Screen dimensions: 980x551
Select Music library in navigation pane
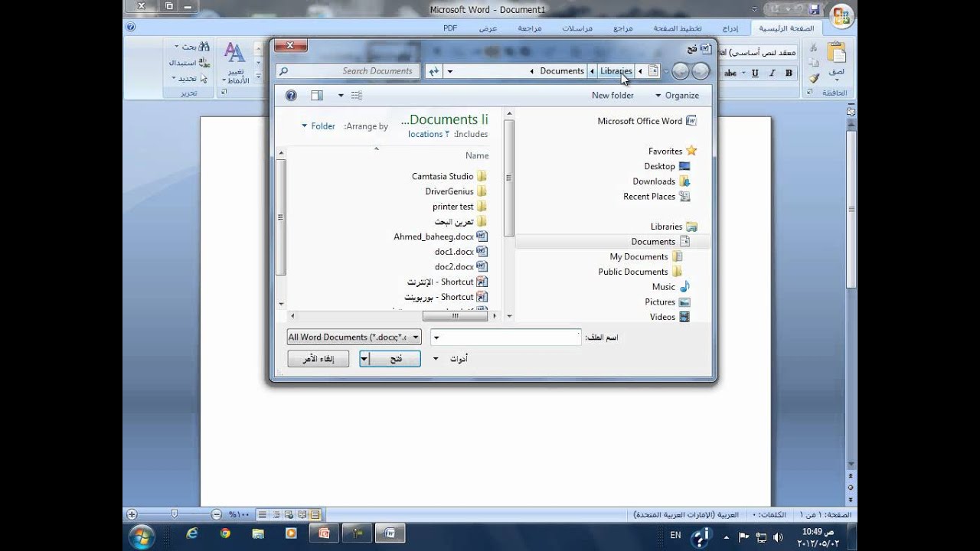pyautogui.click(x=671, y=287)
